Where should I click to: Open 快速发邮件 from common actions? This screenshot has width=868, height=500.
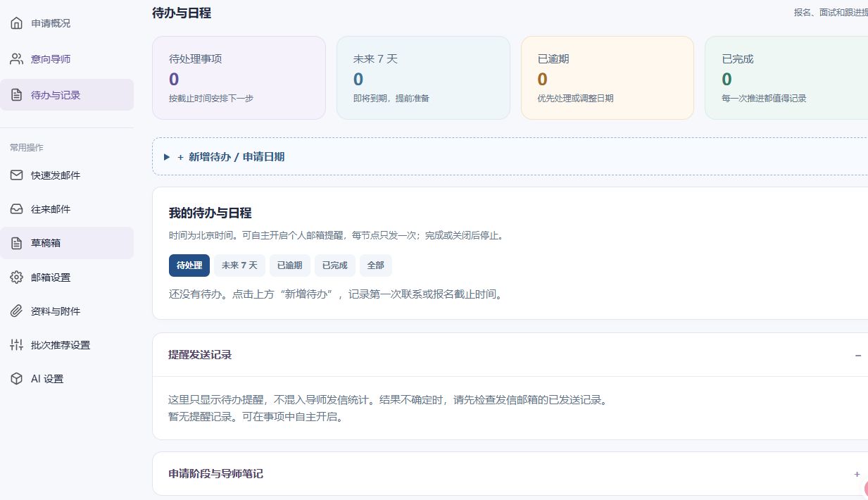(67, 175)
